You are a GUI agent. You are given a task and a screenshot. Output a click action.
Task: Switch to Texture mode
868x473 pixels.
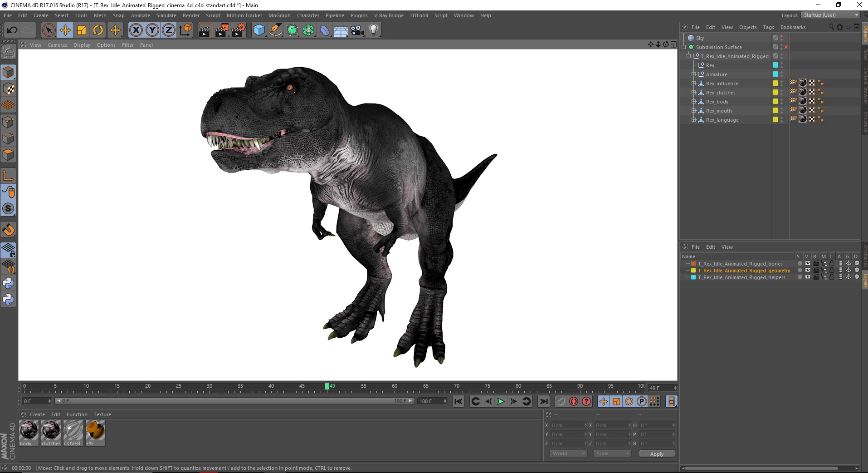(x=8, y=89)
